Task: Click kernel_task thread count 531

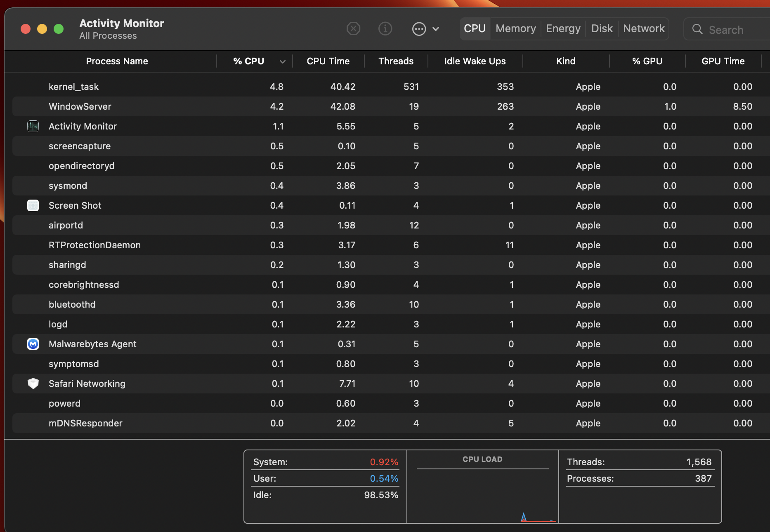Action: (x=411, y=87)
